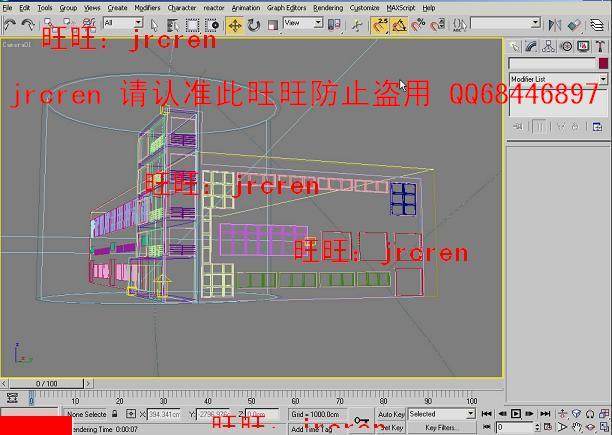Open the MAXScript menu
This screenshot has height=435, width=612.
pos(400,8)
